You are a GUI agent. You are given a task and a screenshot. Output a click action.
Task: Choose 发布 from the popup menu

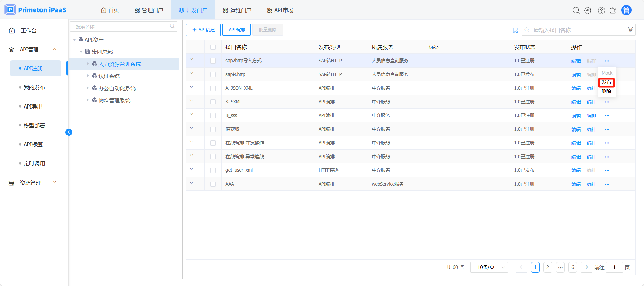pos(606,82)
